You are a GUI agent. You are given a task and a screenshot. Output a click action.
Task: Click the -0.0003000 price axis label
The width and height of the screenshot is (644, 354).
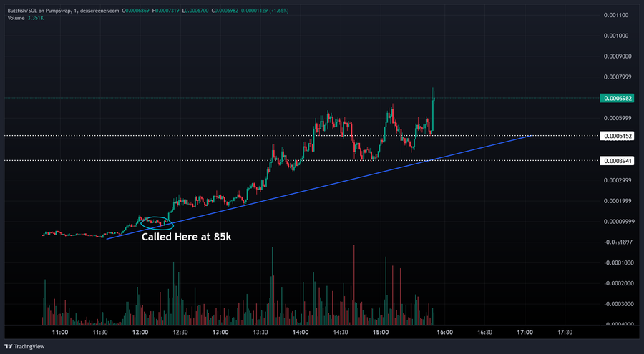tap(619, 304)
